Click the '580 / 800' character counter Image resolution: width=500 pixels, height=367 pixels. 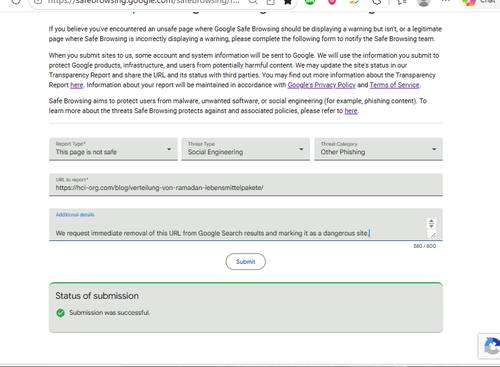pos(425,246)
